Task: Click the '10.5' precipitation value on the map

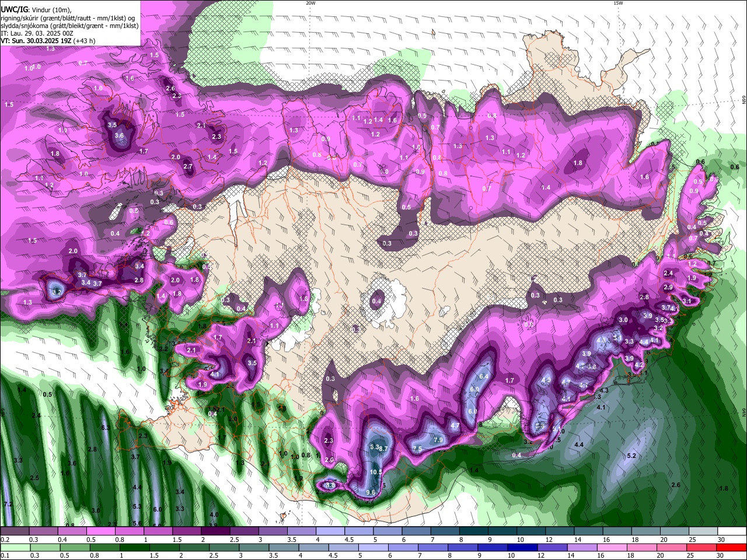Action: click(376, 473)
